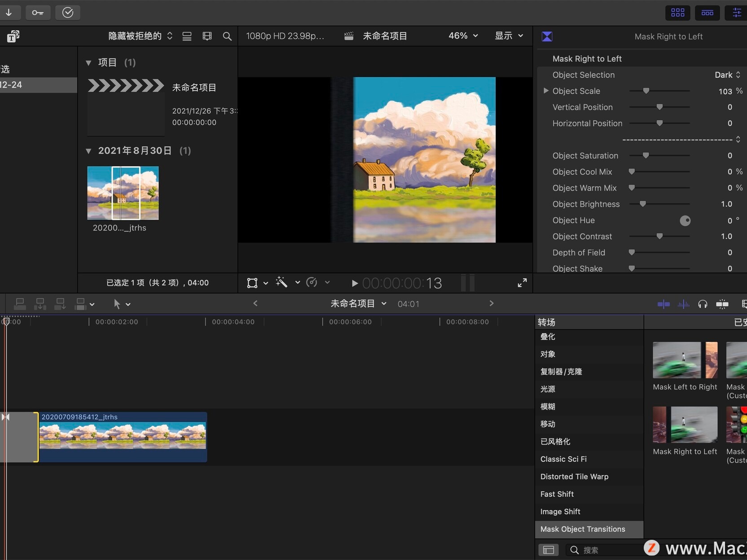Select the Transform tool under the viewer
Viewport: 747px width, 560px height.
tap(253, 283)
